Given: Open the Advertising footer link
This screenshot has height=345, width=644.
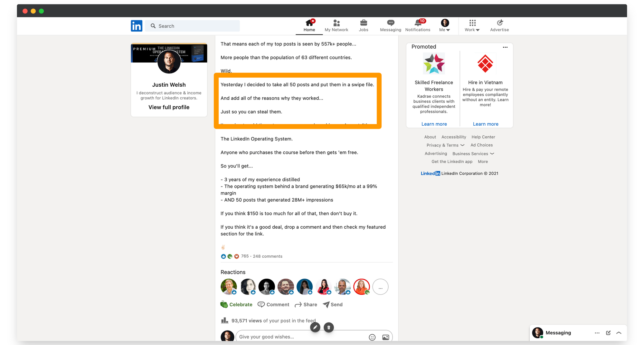Looking at the screenshot, I should pyautogui.click(x=436, y=154).
